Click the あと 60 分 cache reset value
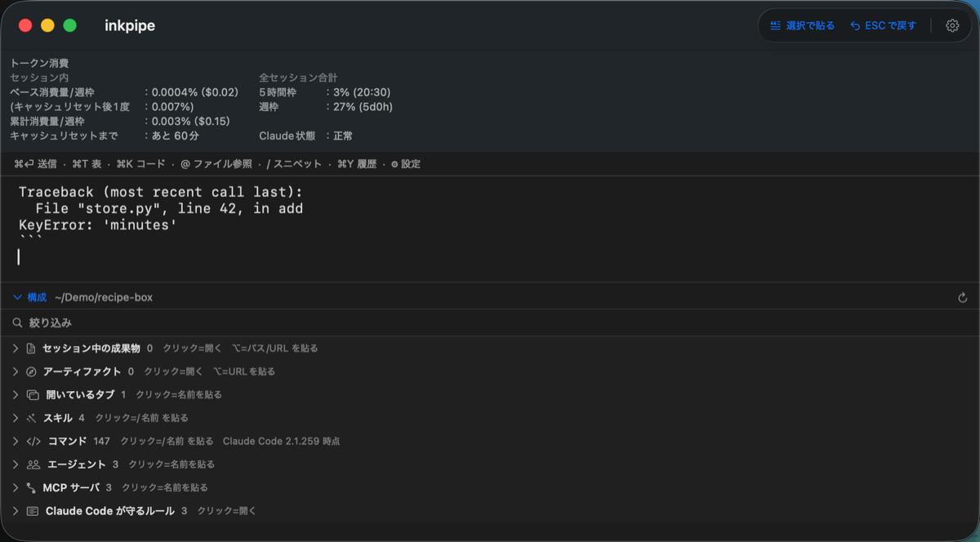The width and height of the screenshot is (980, 542). tap(176, 135)
